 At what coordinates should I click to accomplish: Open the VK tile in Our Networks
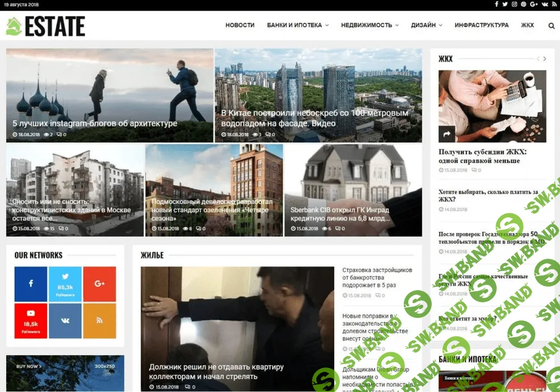click(x=65, y=321)
